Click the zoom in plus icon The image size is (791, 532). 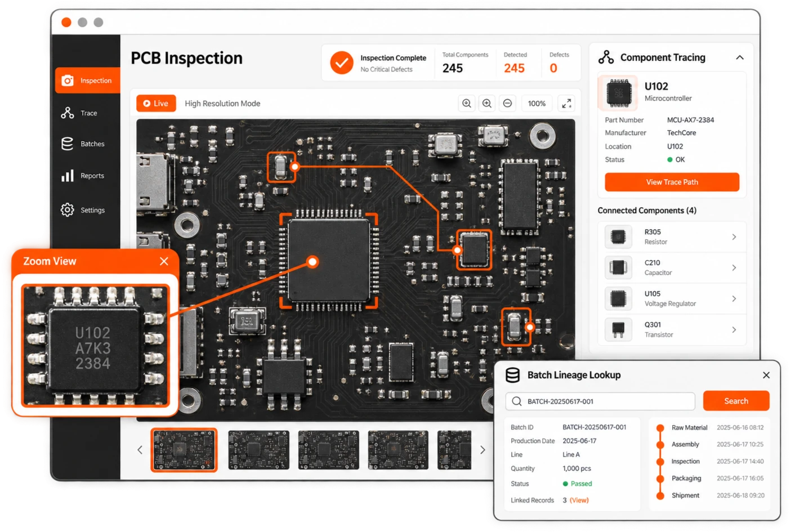(487, 104)
